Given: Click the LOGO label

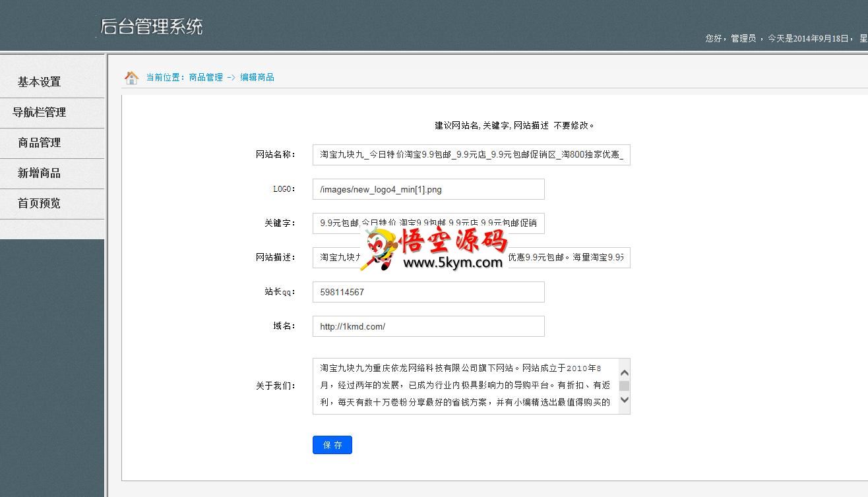Looking at the screenshot, I should pyautogui.click(x=284, y=189).
